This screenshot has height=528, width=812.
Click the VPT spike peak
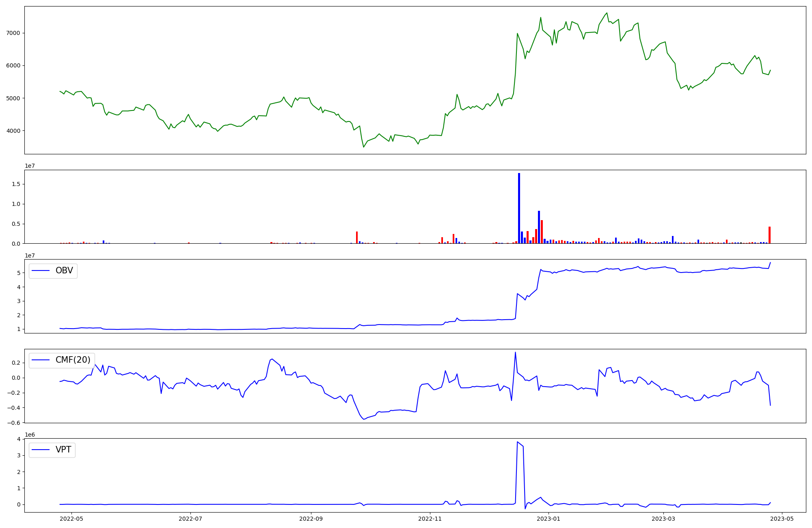(x=517, y=442)
